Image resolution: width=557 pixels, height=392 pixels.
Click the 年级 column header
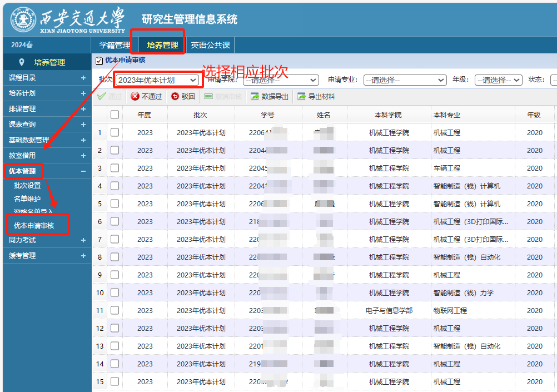tap(534, 115)
